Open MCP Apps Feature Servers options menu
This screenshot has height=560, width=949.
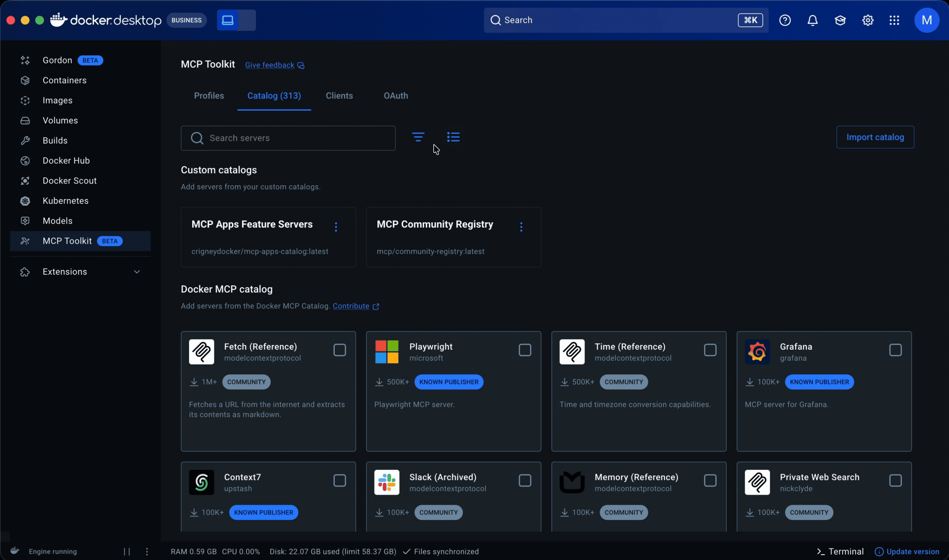(x=336, y=227)
